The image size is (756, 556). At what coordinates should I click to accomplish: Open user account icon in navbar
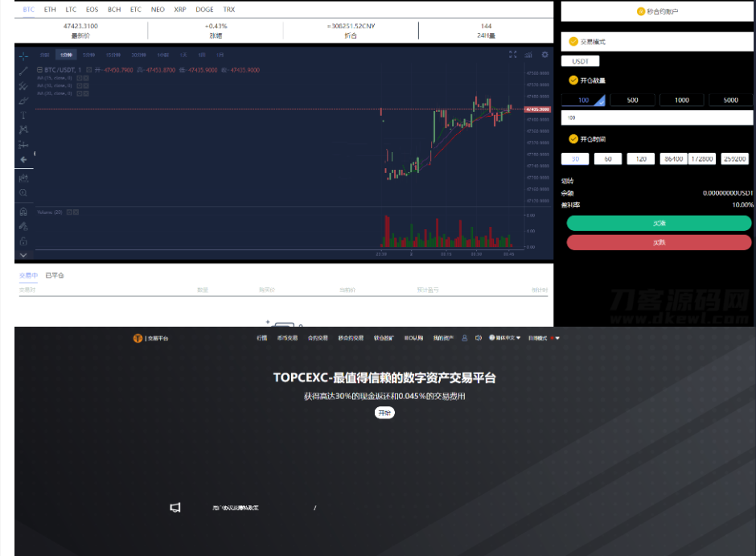click(x=464, y=338)
